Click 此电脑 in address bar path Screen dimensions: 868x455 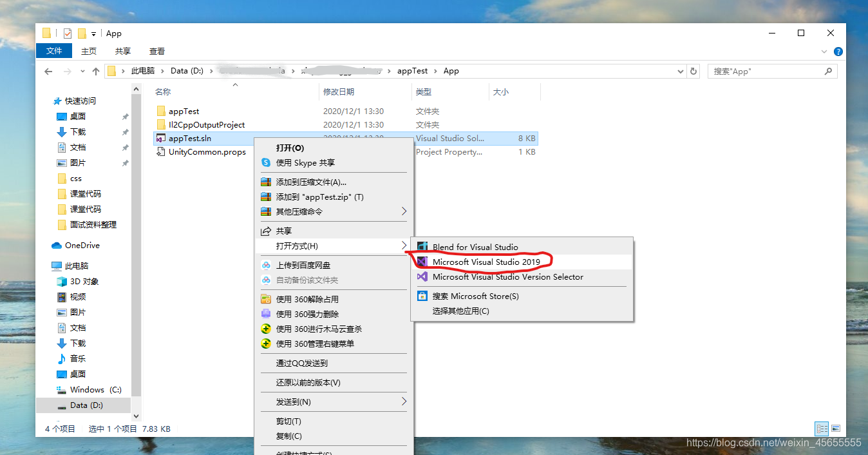[x=142, y=71]
